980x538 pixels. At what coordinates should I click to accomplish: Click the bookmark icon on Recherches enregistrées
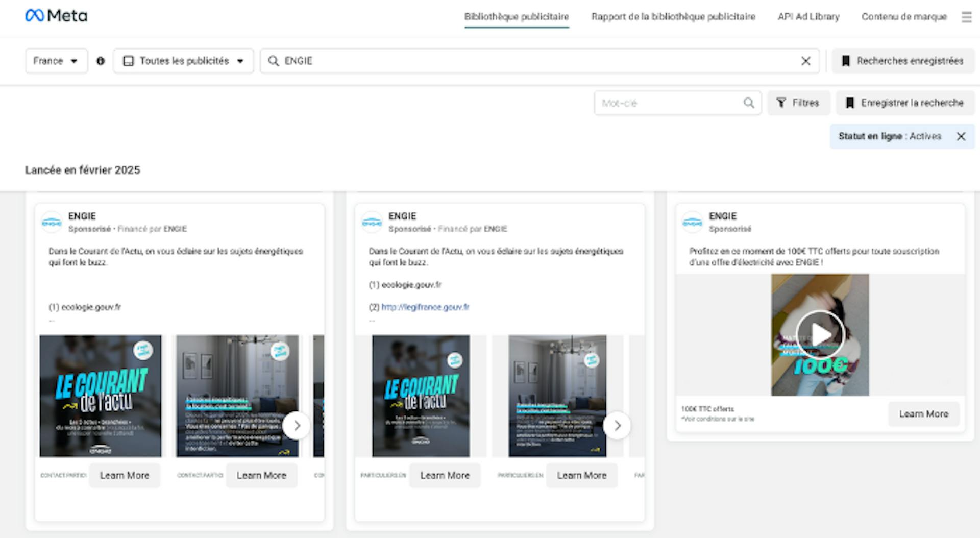845,61
